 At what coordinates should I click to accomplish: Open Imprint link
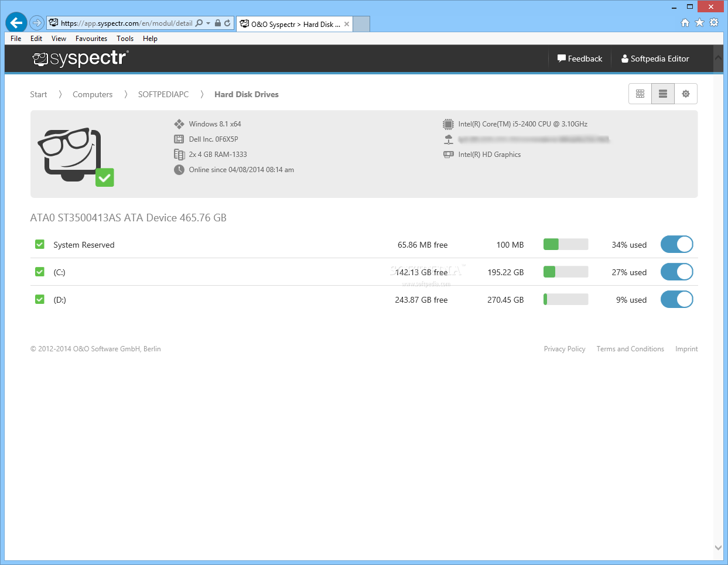[x=686, y=349]
